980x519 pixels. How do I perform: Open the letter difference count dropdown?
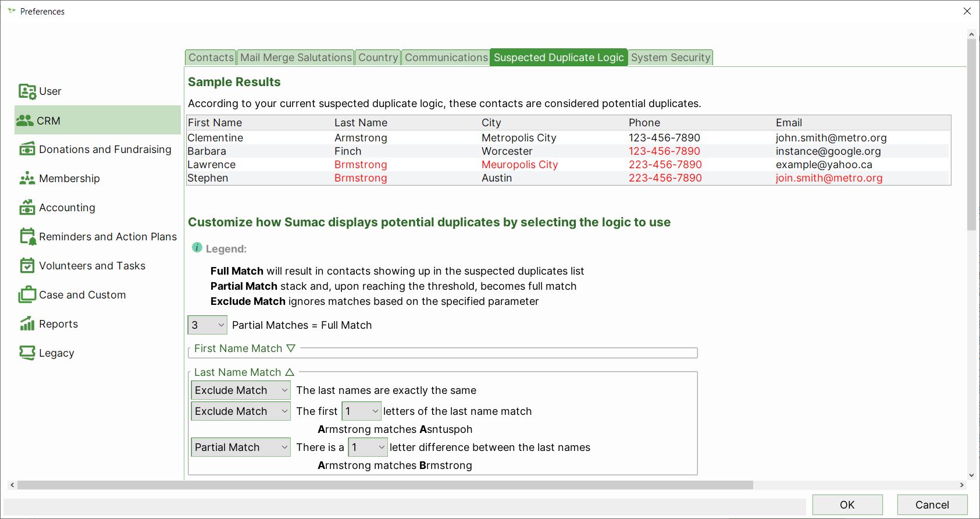[368, 447]
